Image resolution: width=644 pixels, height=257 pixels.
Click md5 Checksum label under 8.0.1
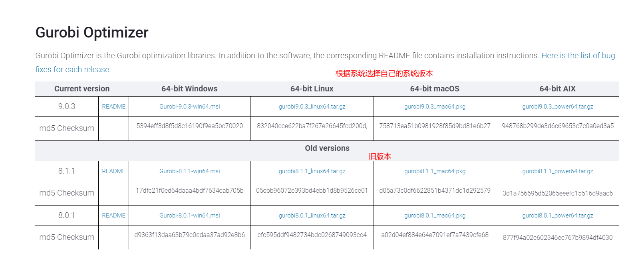(67, 237)
